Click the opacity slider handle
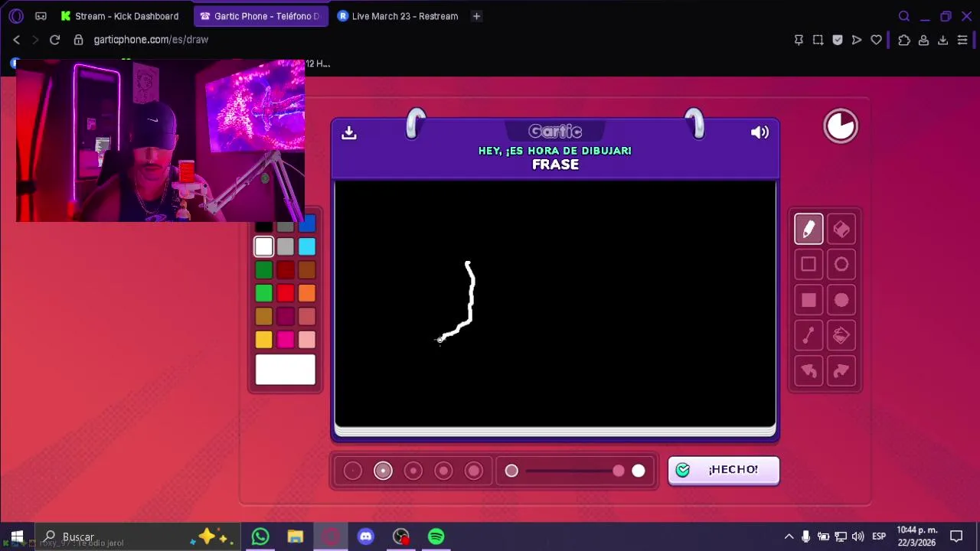Image resolution: width=980 pixels, height=551 pixels. tap(619, 471)
